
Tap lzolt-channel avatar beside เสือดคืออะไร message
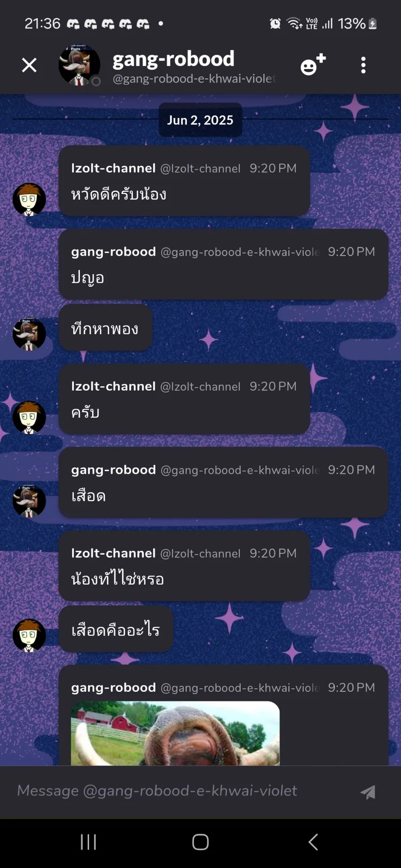(x=29, y=635)
